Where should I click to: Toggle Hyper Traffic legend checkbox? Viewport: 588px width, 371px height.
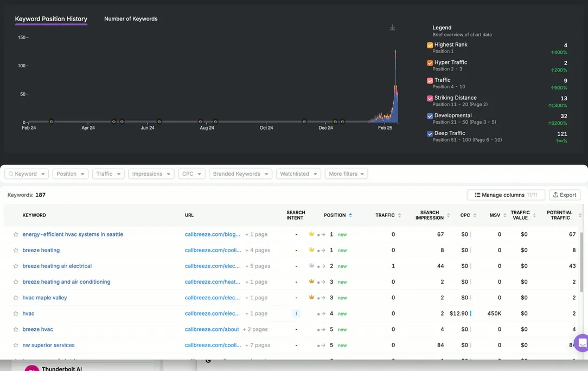tap(430, 63)
